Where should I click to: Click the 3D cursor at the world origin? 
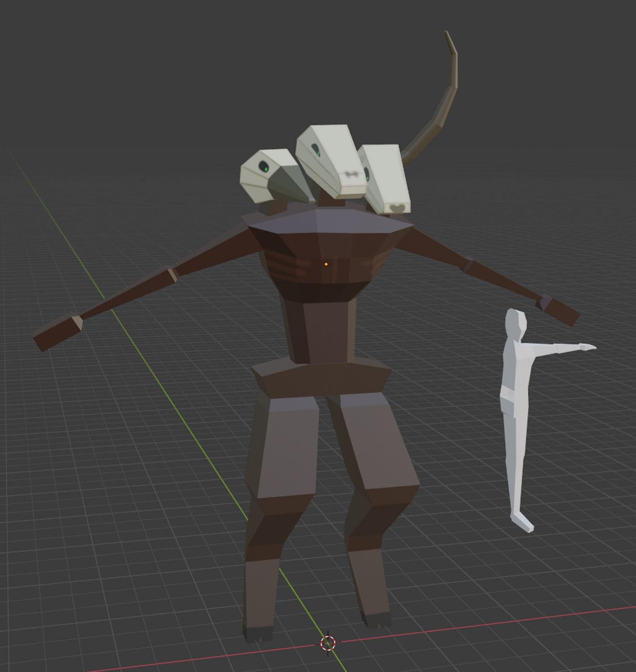coord(327,644)
